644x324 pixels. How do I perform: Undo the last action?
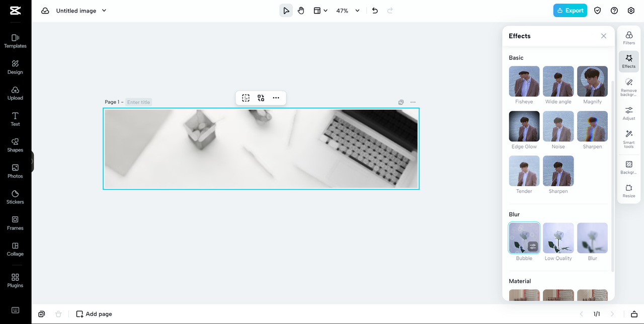(375, 11)
